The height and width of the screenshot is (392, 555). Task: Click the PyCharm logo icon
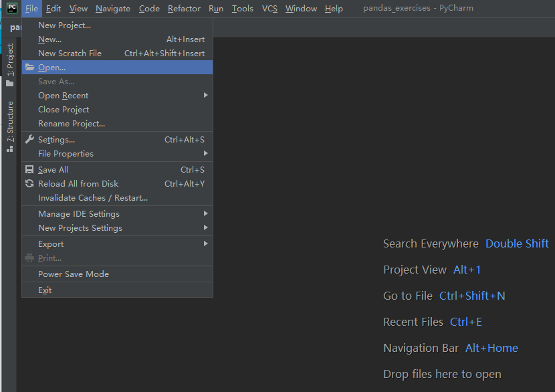(x=12, y=8)
